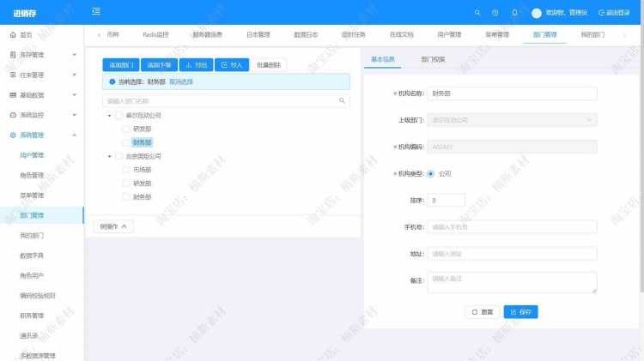644x361 pixels.
Task: Expand the 往来管理 menu chevron
Action: [x=75, y=75]
